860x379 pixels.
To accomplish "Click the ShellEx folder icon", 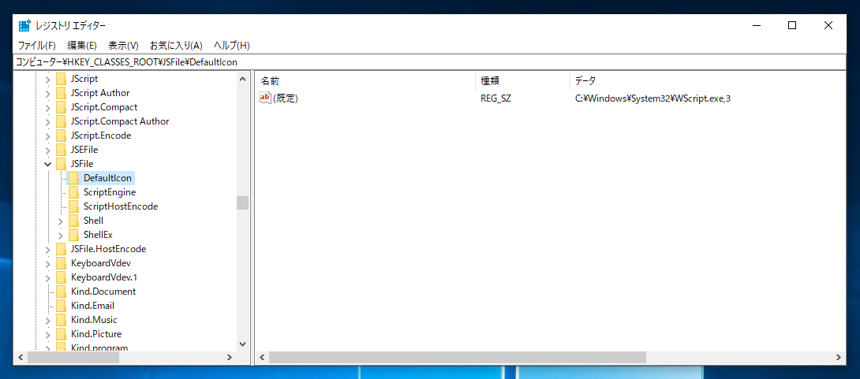I will (74, 235).
